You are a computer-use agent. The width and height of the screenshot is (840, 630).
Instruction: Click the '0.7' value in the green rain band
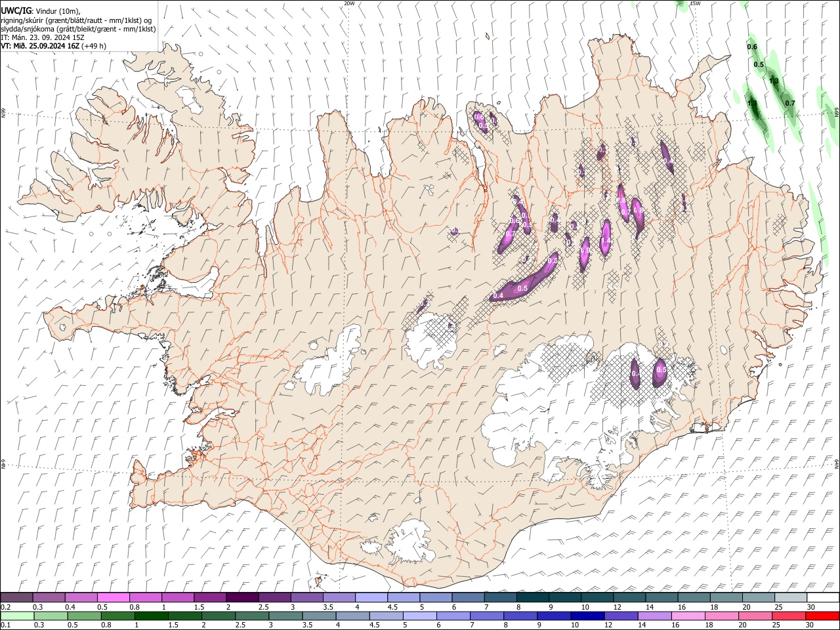[x=790, y=103]
